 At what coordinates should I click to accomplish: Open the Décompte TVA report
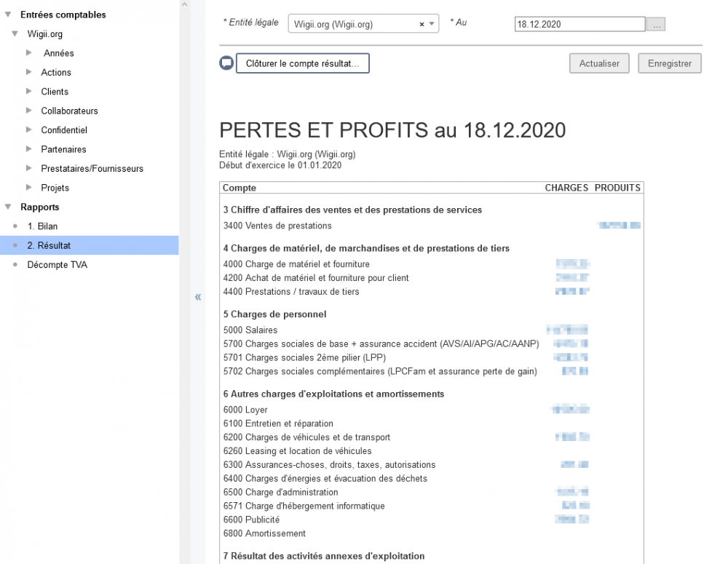[x=57, y=265]
